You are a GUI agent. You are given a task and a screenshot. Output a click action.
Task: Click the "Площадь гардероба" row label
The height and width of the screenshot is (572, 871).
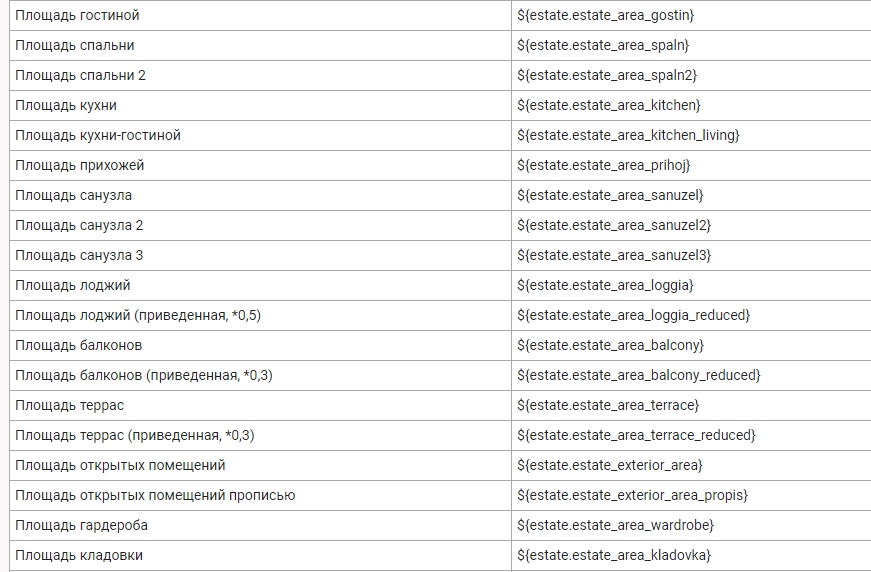click(81, 525)
